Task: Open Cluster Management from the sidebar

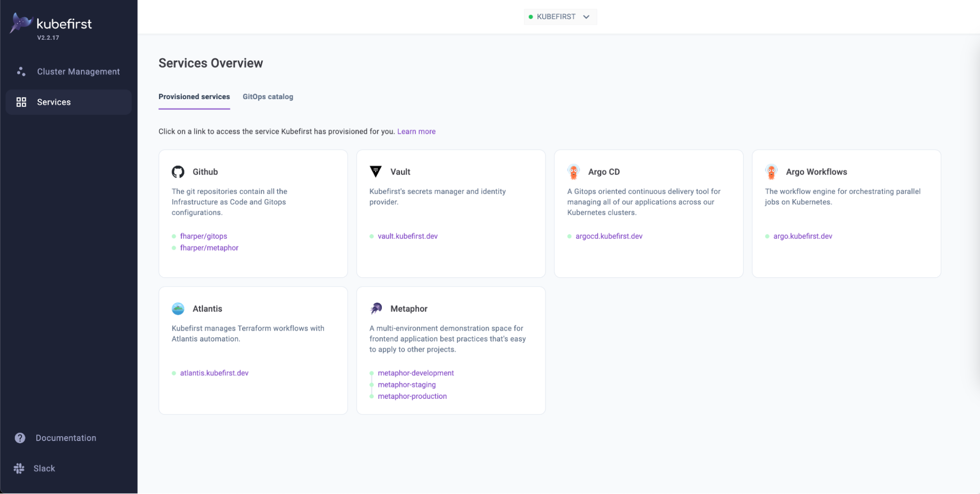Action: coord(69,72)
